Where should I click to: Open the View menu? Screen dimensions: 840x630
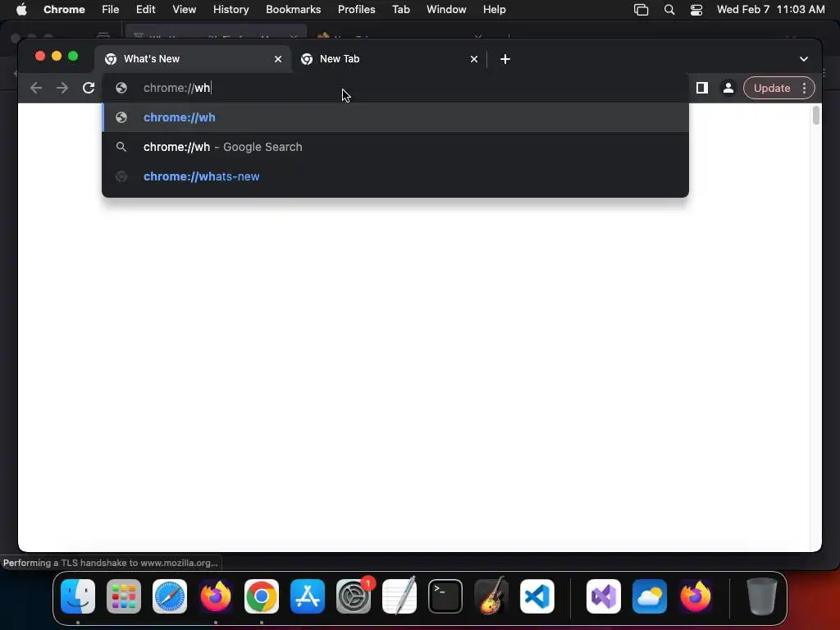click(x=184, y=10)
